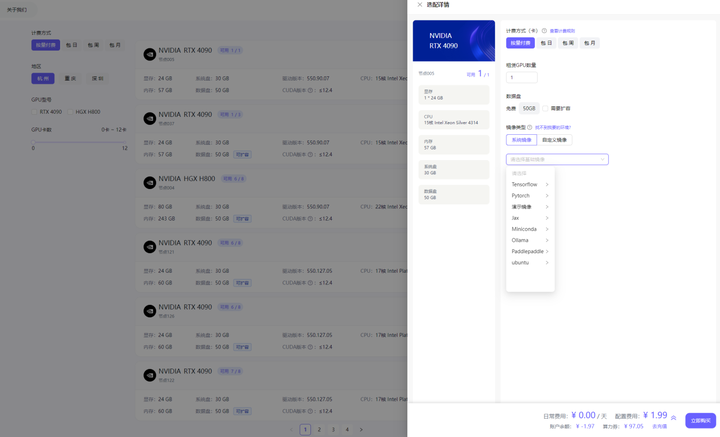Image resolution: width=720 pixels, height=437 pixels.
Task: Go to page 4 in pagination
Action: pyautogui.click(x=347, y=430)
